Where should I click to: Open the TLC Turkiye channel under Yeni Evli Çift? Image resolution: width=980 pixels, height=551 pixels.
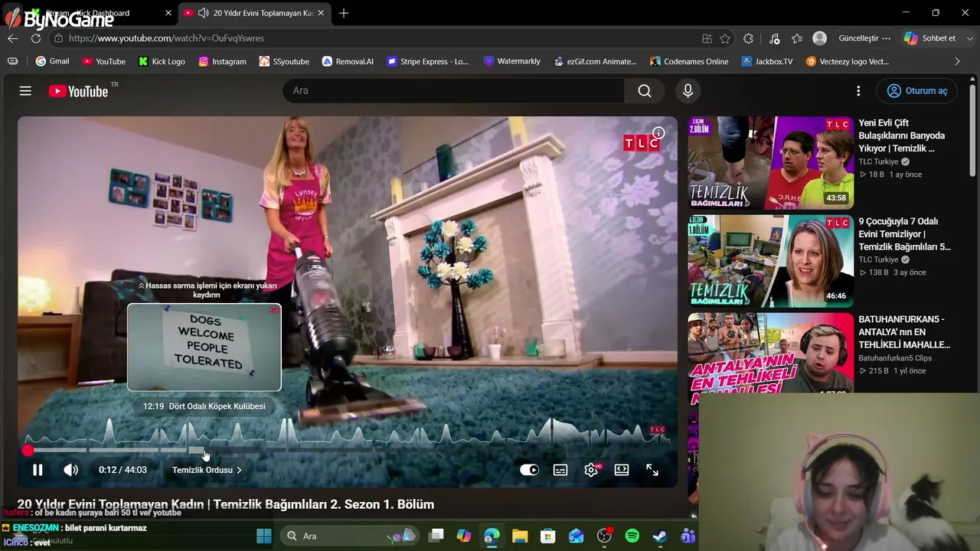[x=878, y=161]
